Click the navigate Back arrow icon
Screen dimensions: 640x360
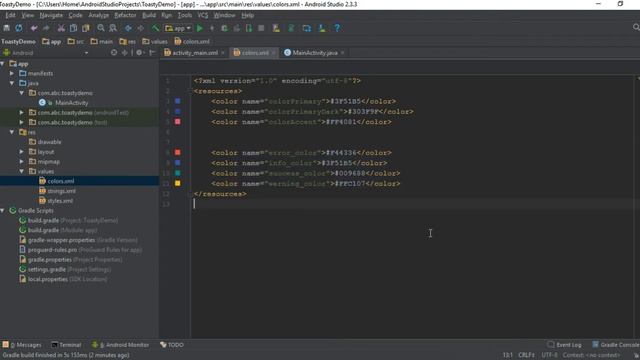pyautogui.click(x=128, y=28)
